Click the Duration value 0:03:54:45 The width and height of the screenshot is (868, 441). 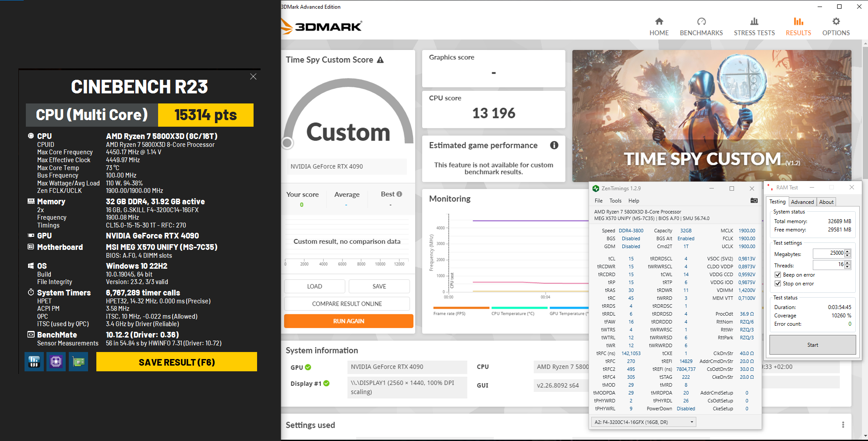(840, 307)
